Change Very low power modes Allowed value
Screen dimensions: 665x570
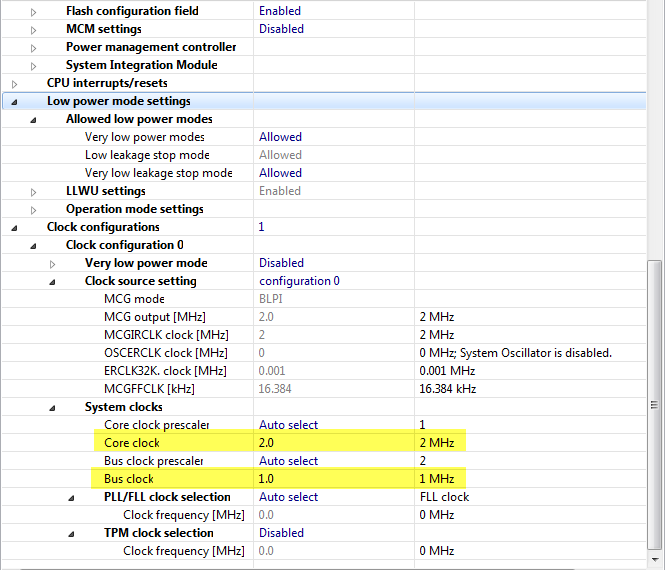(280, 137)
